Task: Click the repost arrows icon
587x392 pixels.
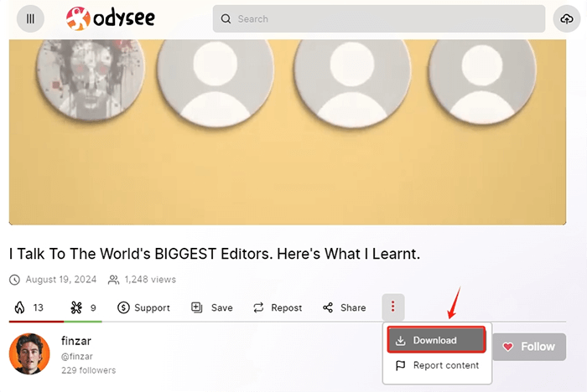Action: click(258, 307)
